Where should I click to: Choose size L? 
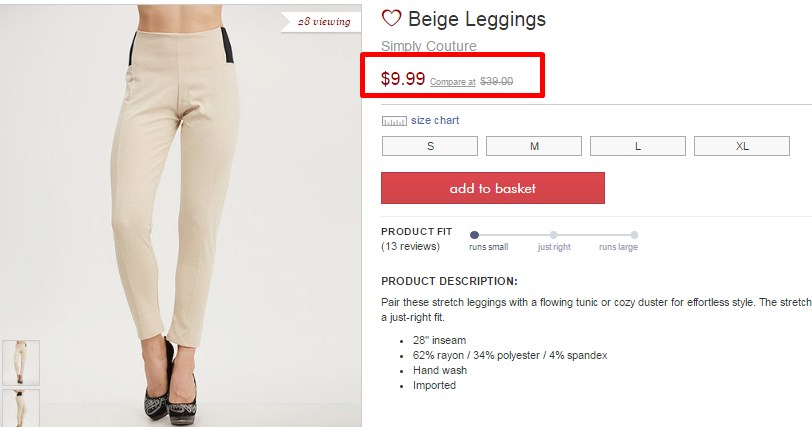[x=638, y=146]
